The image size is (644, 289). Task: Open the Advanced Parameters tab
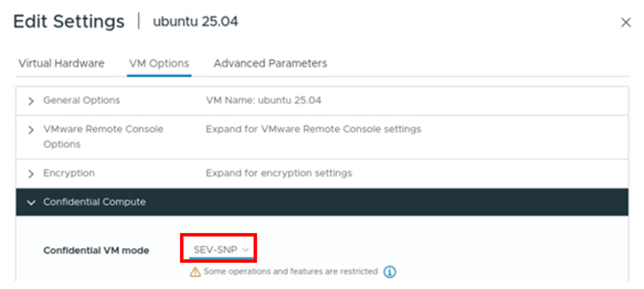(270, 63)
